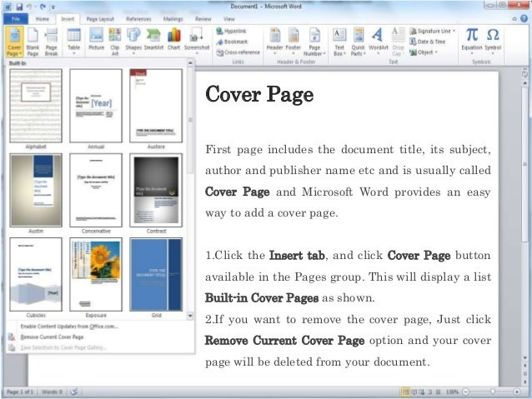Screen dimensions: 532x399
Task: Switch to the Home tab
Action: point(42,19)
